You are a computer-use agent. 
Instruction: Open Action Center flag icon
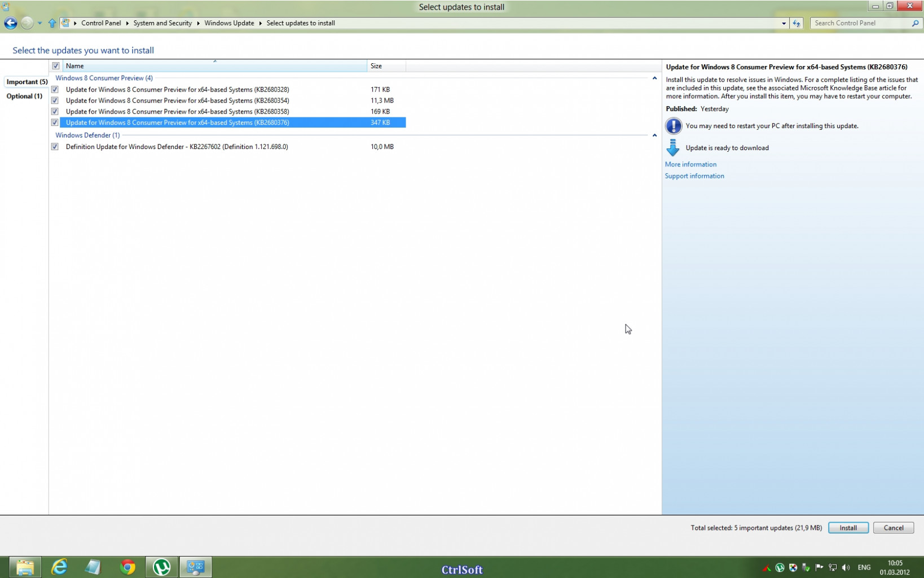coord(819,568)
